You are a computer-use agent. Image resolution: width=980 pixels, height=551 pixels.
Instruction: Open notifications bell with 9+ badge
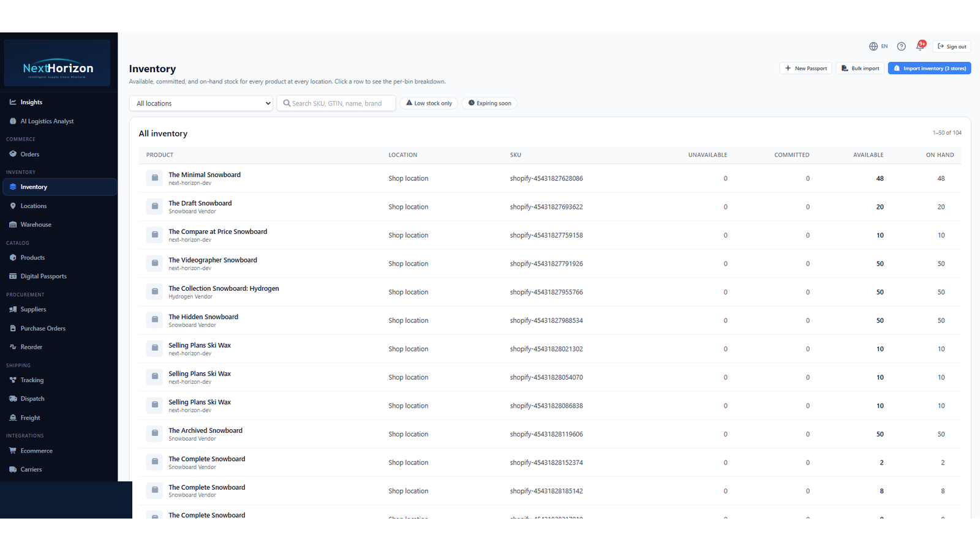(920, 46)
